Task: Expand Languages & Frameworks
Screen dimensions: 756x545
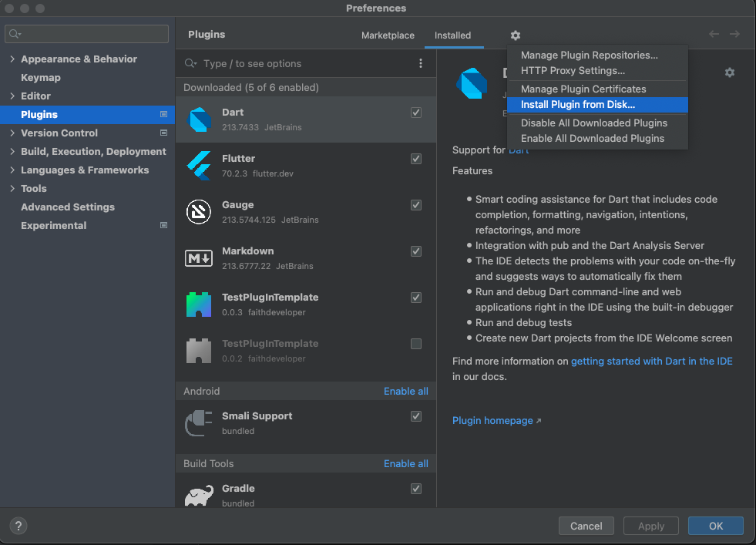Action: [12, 170]
